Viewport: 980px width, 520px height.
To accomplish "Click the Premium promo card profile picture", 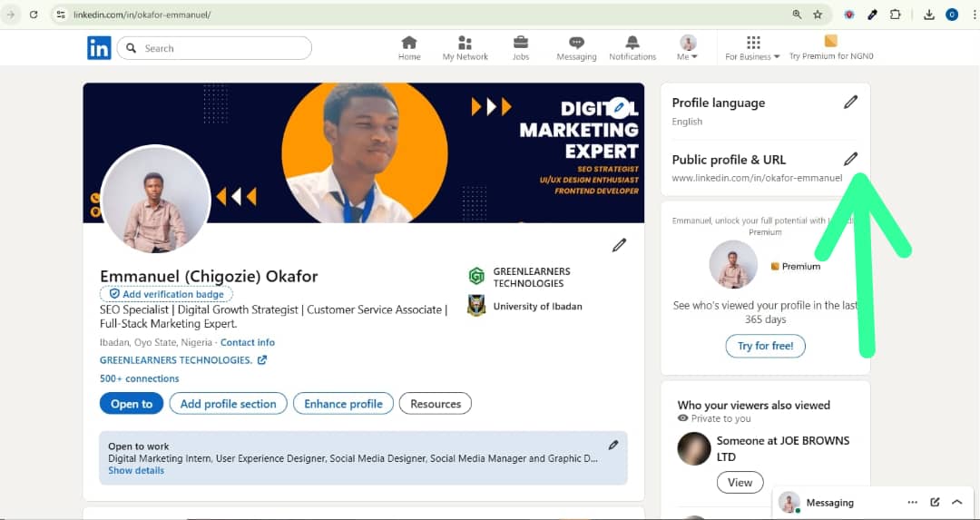I will [734, 264].
